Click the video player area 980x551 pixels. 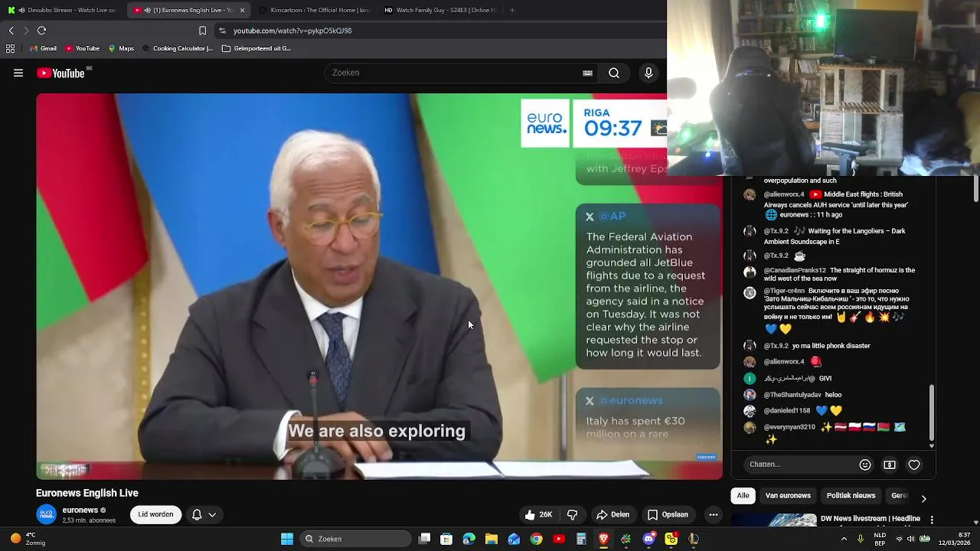click(379, 286)
